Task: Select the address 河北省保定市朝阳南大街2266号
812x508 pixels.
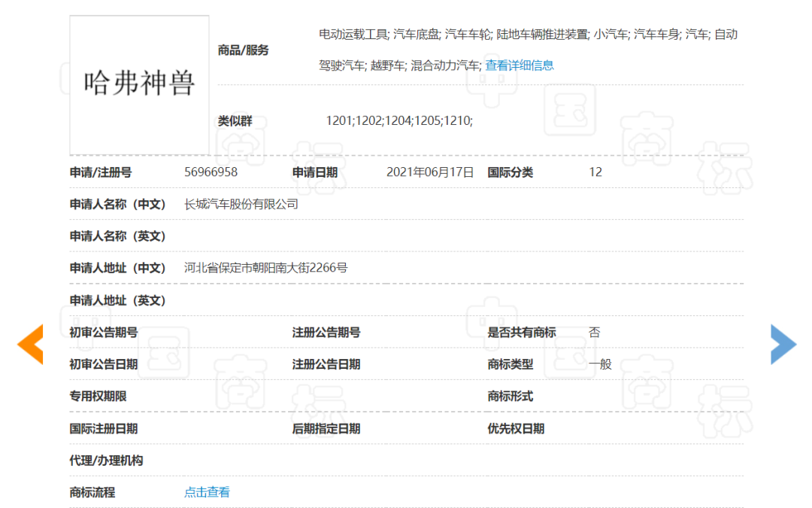Action: 265,268
